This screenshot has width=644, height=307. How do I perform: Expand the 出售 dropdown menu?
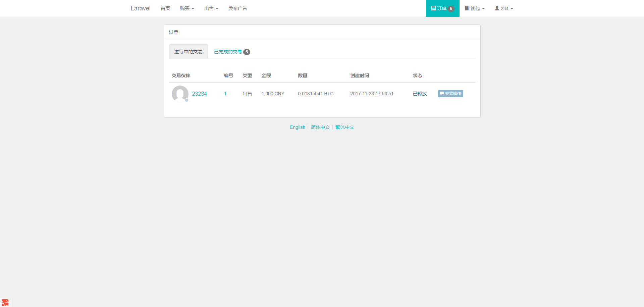pyautogui.click(x=211, y=8)
